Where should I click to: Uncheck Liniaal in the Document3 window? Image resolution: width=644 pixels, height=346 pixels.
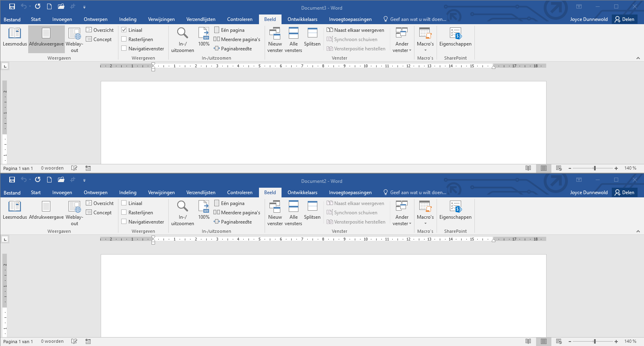pyautogui.click(x=132, y=30)
